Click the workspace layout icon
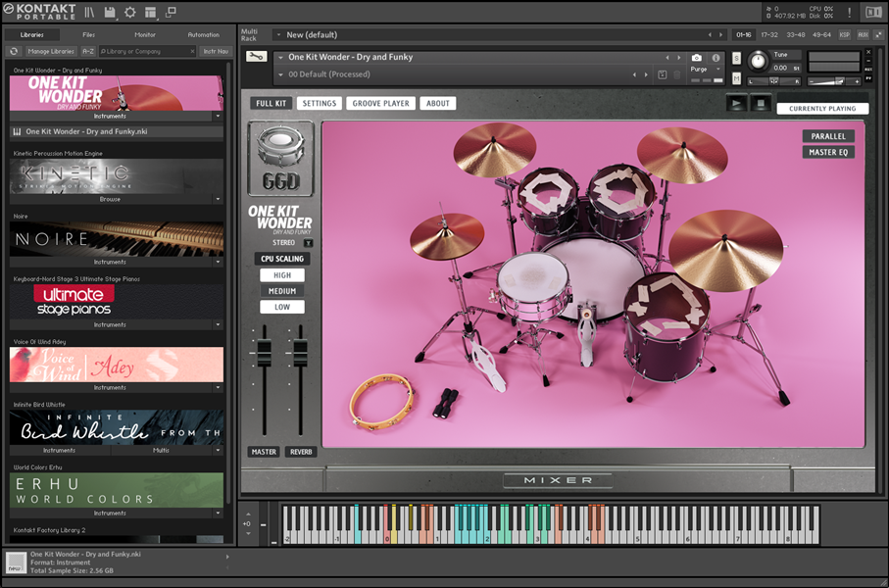889x588 pixels. pyautogui.click(x=150, y=12)
